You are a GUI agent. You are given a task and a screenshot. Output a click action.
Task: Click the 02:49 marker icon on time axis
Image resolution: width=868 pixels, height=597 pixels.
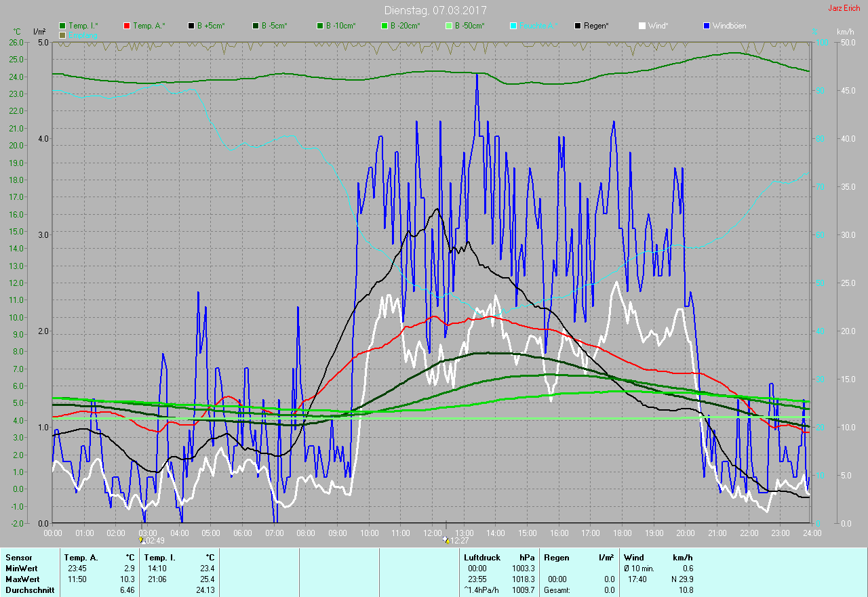coord(142,540)
